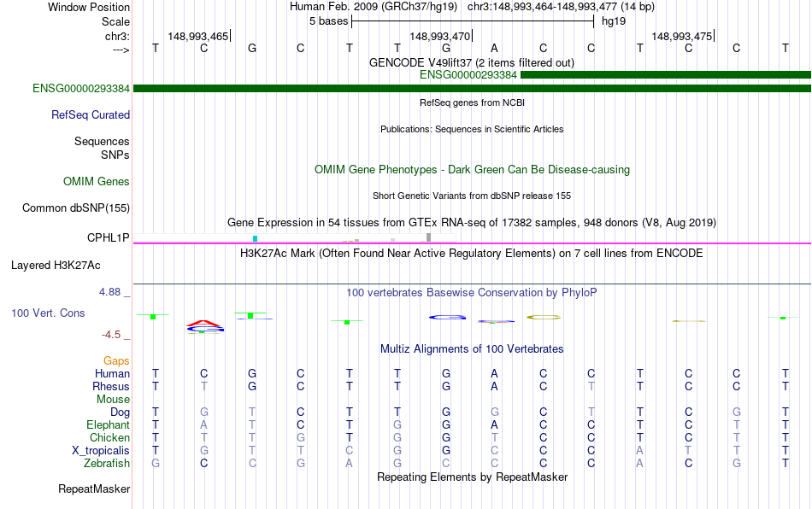812x509 pixels.
Task: Open Repeating Elements by RepeatMasker title
Action: coord(472,477)
